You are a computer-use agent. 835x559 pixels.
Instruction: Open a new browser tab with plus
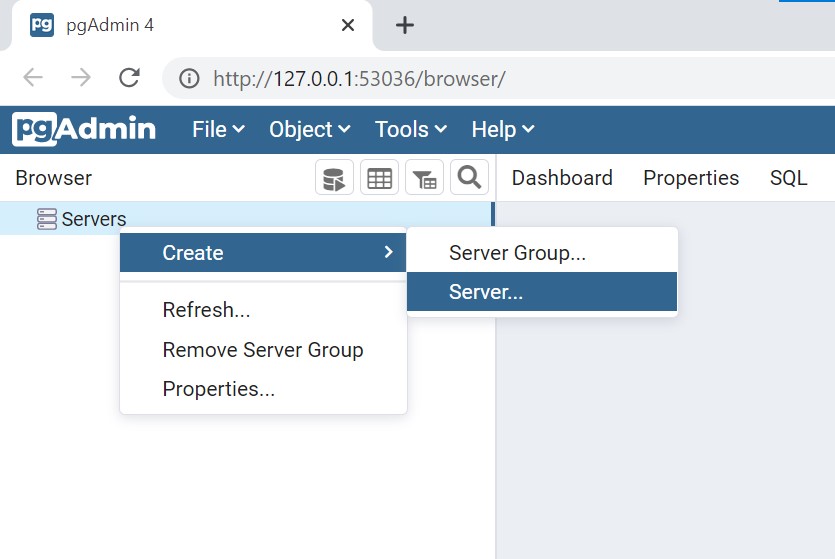404,25
